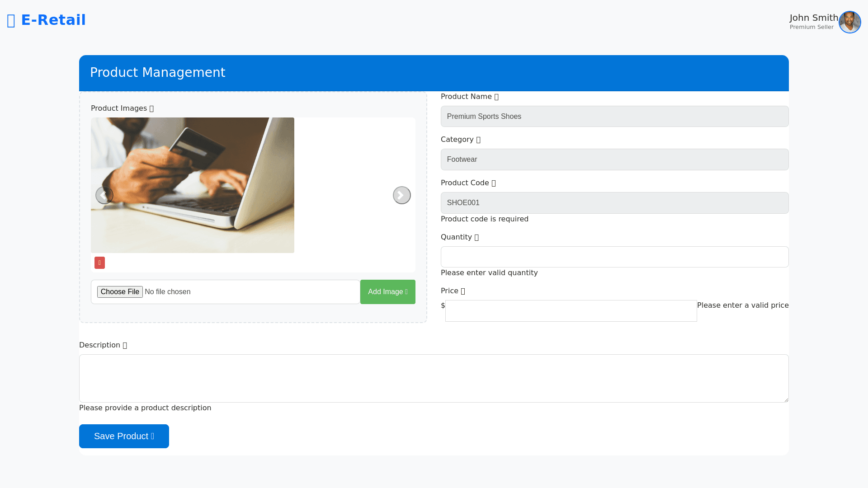Open John Smith profile avatar
The image size is (868, 488).
[x=849, y=22]
